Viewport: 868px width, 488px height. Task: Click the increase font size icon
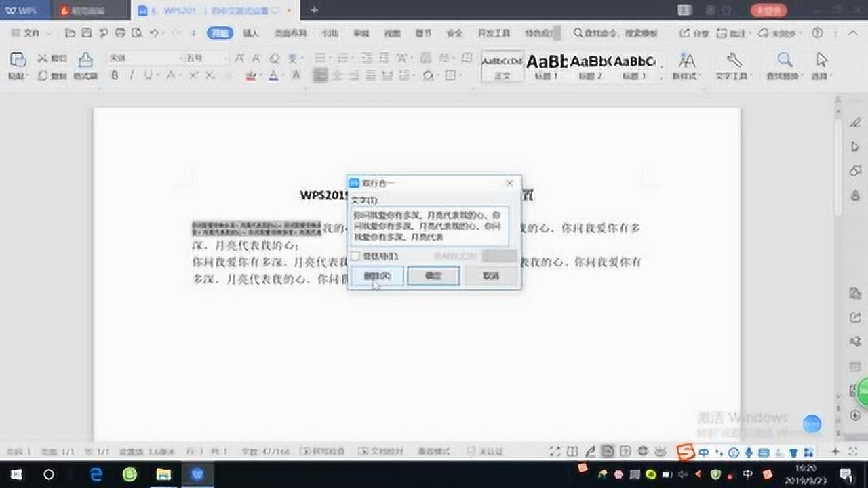(x=239, y=59)
